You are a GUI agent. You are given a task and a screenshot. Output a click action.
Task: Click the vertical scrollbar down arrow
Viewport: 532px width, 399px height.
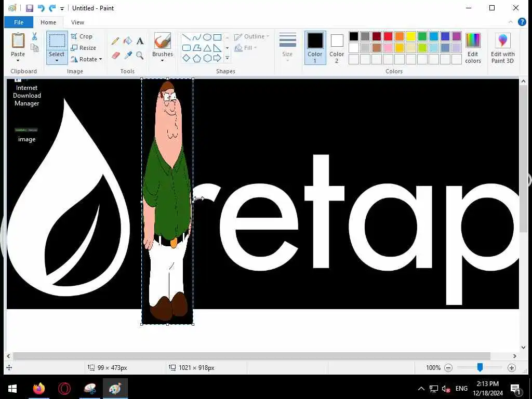523,348
